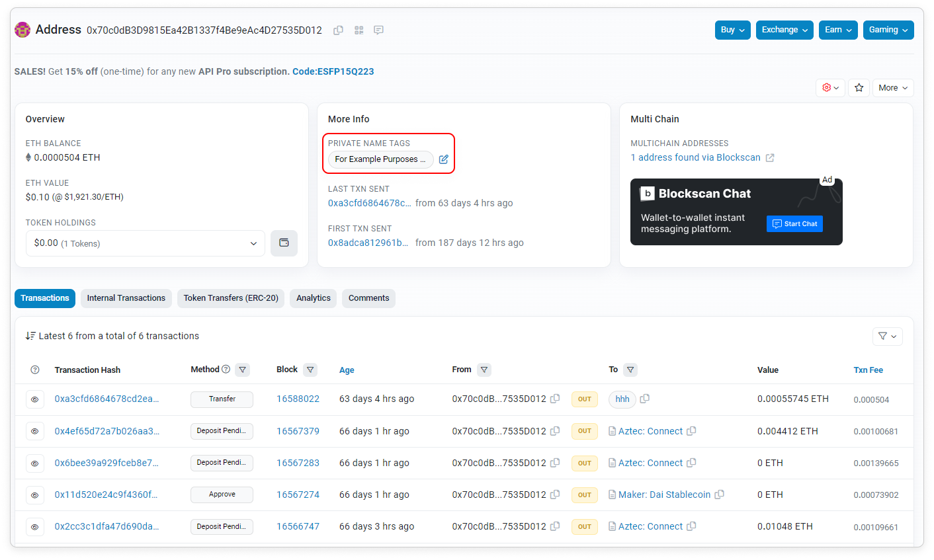Expand the More options dropdown
The width and height of the screenshot is (934, 560).
point(892,88)
